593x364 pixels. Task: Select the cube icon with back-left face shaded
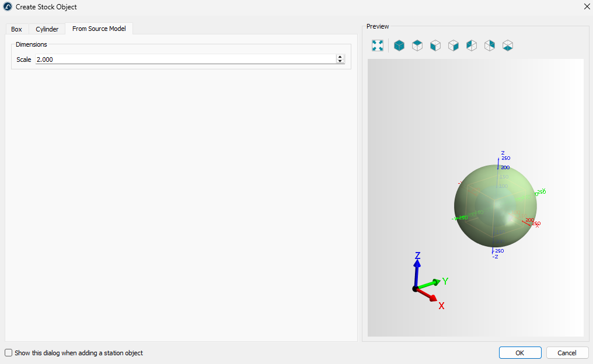[472, 45]
